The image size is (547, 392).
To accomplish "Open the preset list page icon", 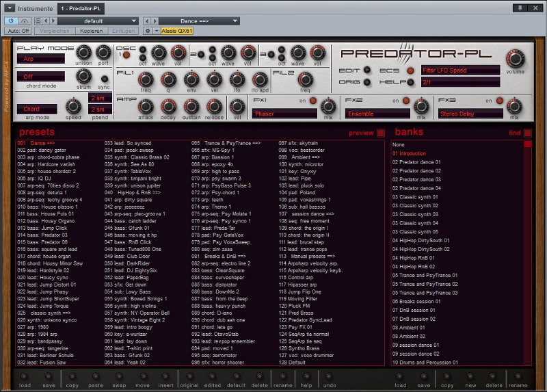I will [x=38, y=21].
